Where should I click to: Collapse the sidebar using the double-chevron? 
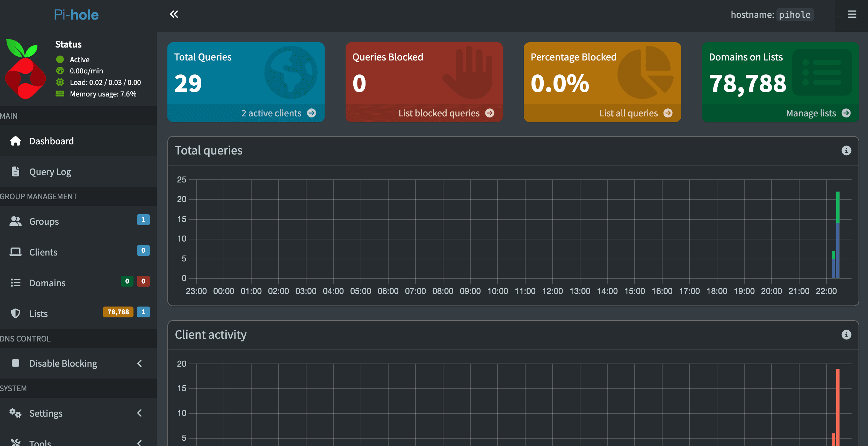[174, 14]
